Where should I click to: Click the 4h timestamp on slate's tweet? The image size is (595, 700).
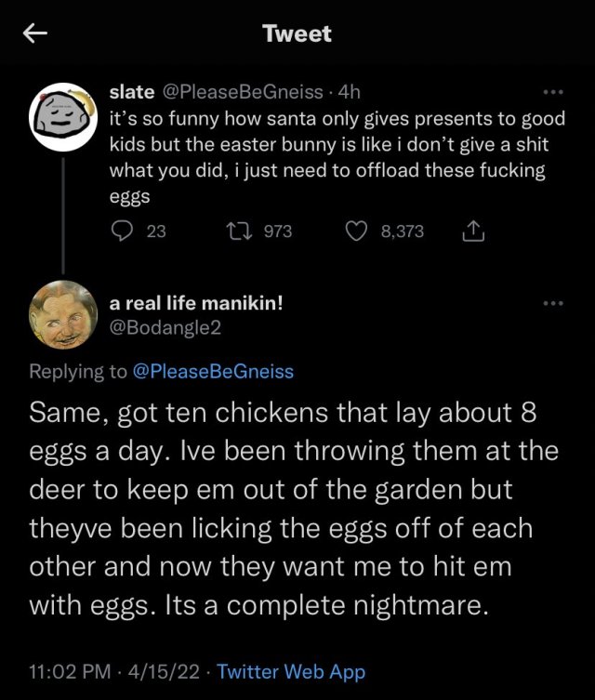(x=350, y=91)
